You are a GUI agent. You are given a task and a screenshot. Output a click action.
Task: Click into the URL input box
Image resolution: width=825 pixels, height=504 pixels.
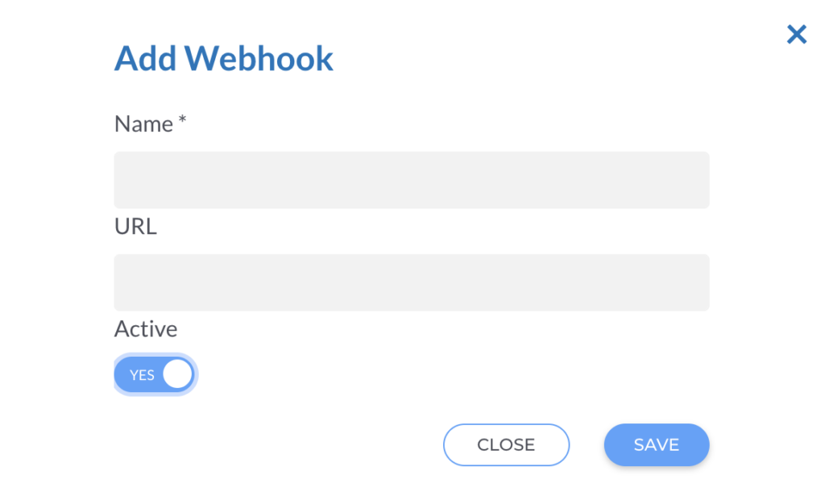pos(411,283)
